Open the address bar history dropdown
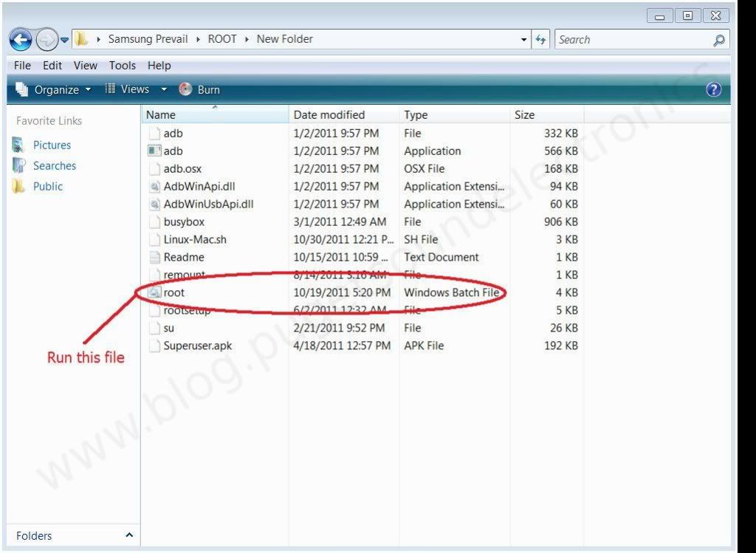 point(523,40)
